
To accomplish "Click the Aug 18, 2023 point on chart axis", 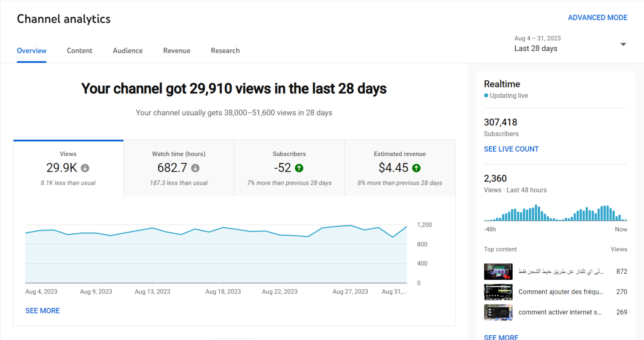I will 223,292.
